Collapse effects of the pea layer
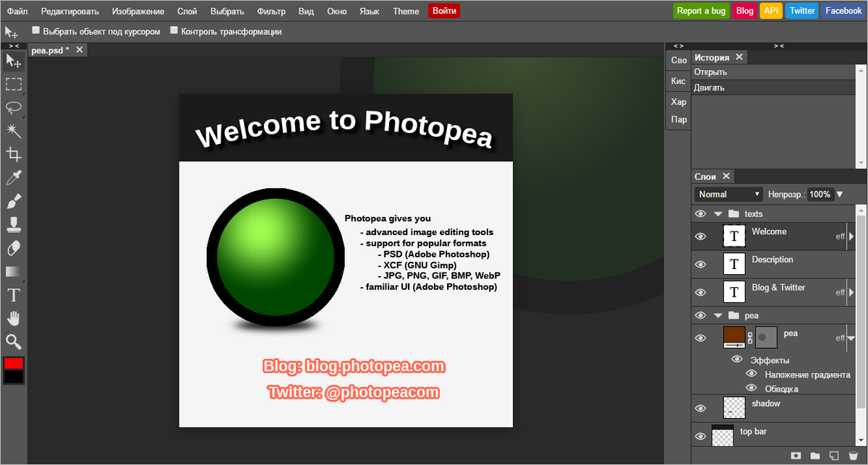 coord(851,338)
